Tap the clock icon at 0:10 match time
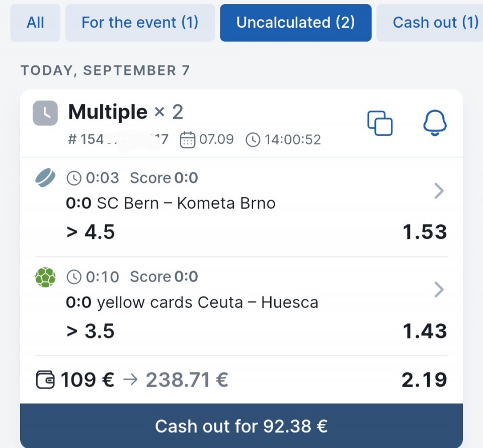The width and height of the screenshot is (483, 448). coord(74,277)
